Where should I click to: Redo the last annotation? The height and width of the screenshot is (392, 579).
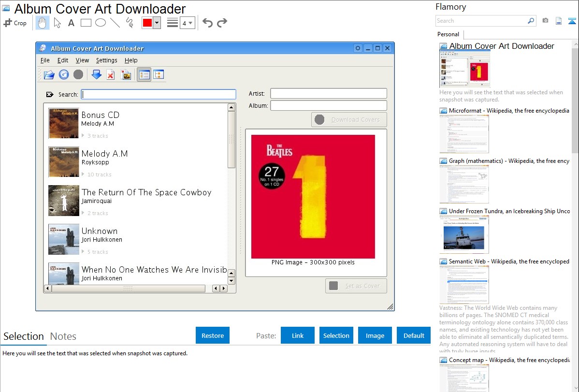click(222, 23)
